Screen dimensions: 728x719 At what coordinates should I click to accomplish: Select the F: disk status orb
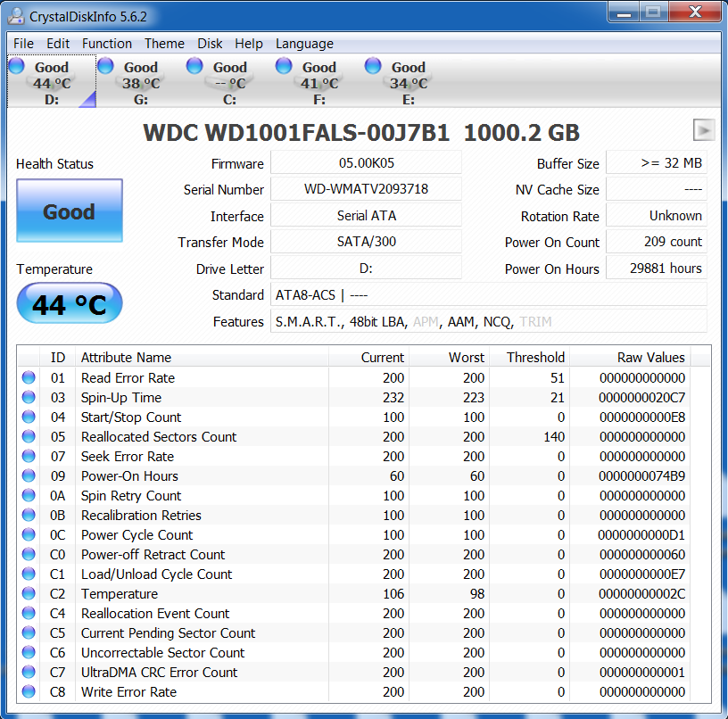click(x=284, y=65)
